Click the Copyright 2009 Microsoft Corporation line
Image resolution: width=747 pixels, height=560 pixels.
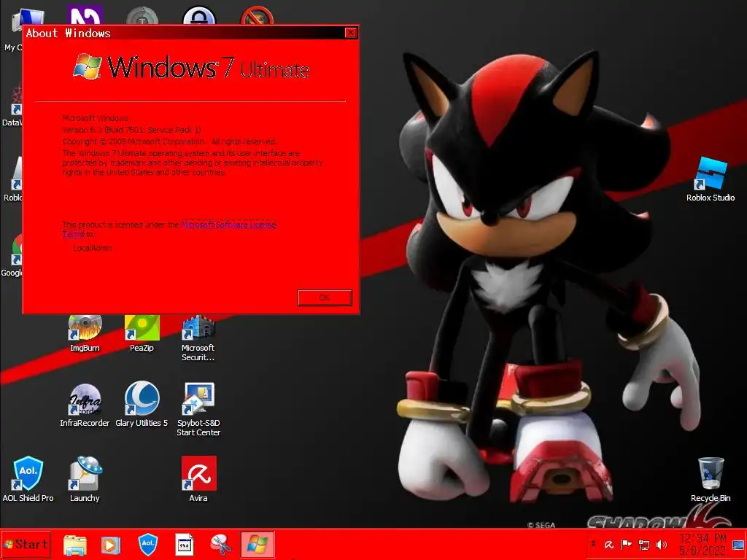(x=169, y=141)
